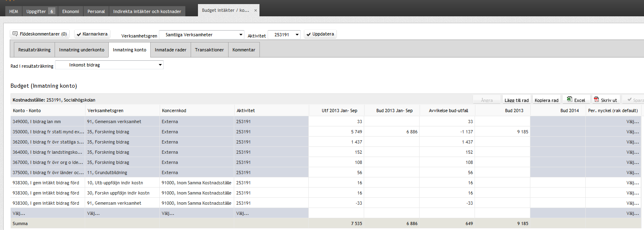Select row 367000, I bidrag fr övr org
Viewport: 644px width, 230px height.
tap(48, 162)
